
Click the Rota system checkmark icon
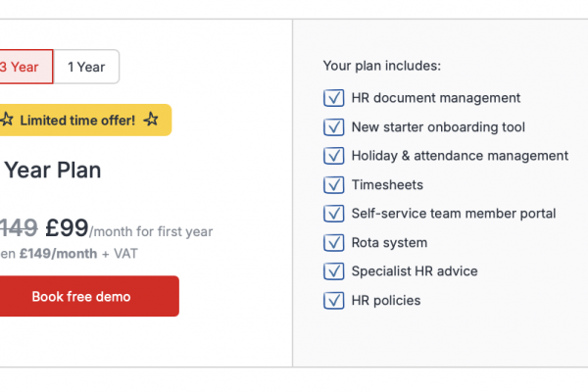pyautogui.click(x=334, y=243)
